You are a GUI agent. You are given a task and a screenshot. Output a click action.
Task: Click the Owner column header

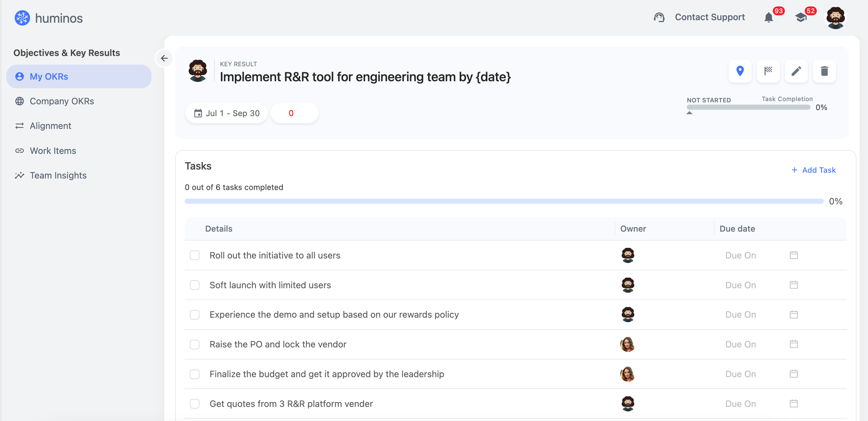pyautogui.click(x=633, y=229)
